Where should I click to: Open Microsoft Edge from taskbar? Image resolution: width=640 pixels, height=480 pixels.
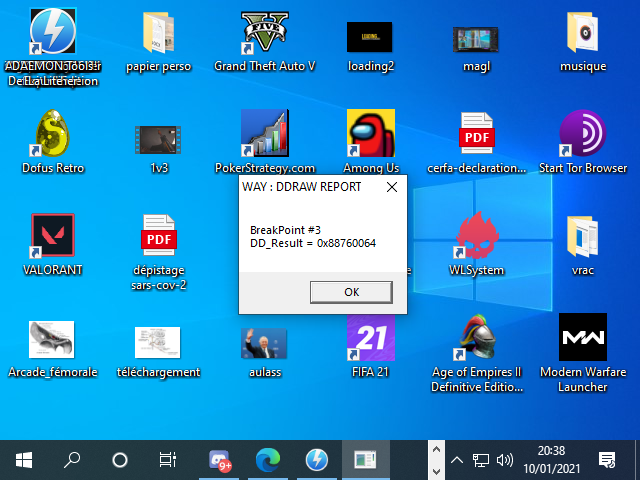click(x=268, y=460)
